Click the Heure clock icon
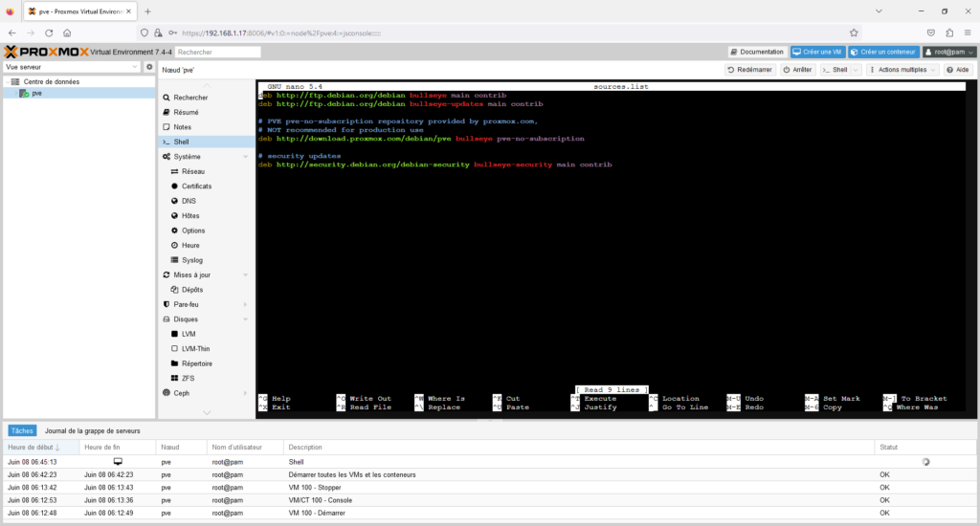The image size is (980, 526). (174, 246)
